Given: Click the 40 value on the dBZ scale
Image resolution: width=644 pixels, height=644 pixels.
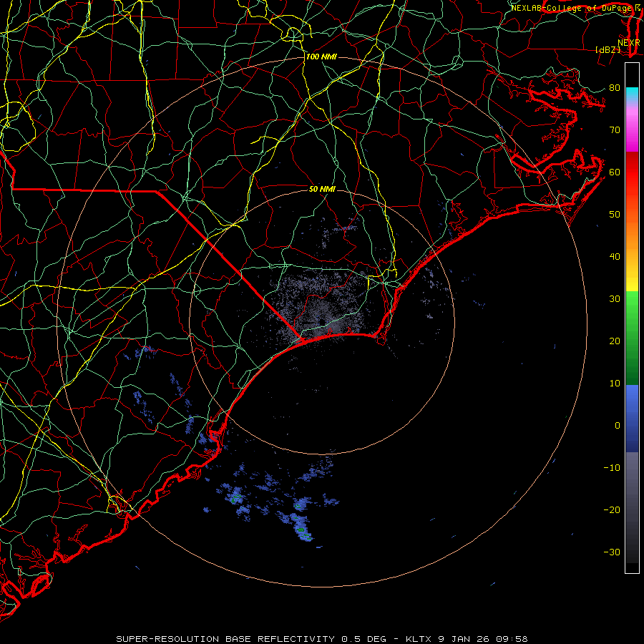Looking at the screenshot, I should click(x=615, y=257).
